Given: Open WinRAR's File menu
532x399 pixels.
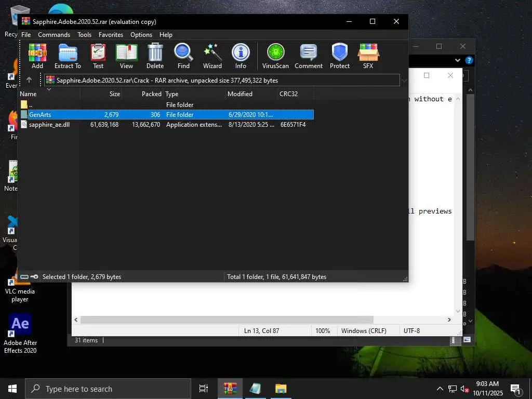Looking at the screenshot, I should tap(26, 35).
